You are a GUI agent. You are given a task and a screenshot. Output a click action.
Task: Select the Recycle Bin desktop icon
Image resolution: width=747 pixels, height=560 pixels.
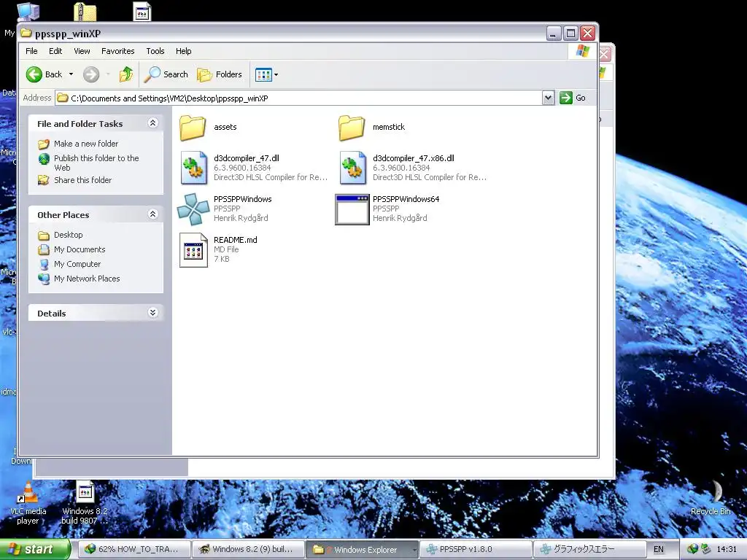point(711,497)
